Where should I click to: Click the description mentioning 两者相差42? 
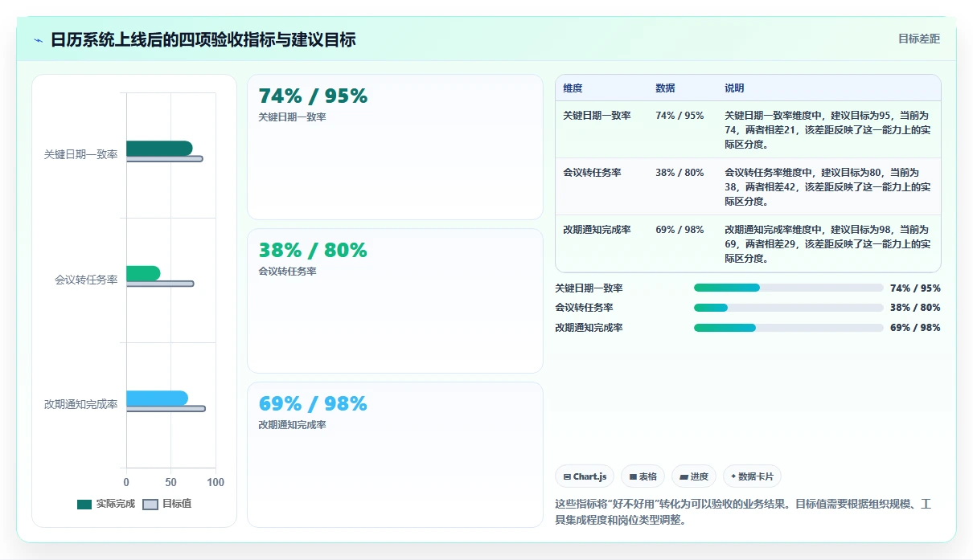pos(828,187)
